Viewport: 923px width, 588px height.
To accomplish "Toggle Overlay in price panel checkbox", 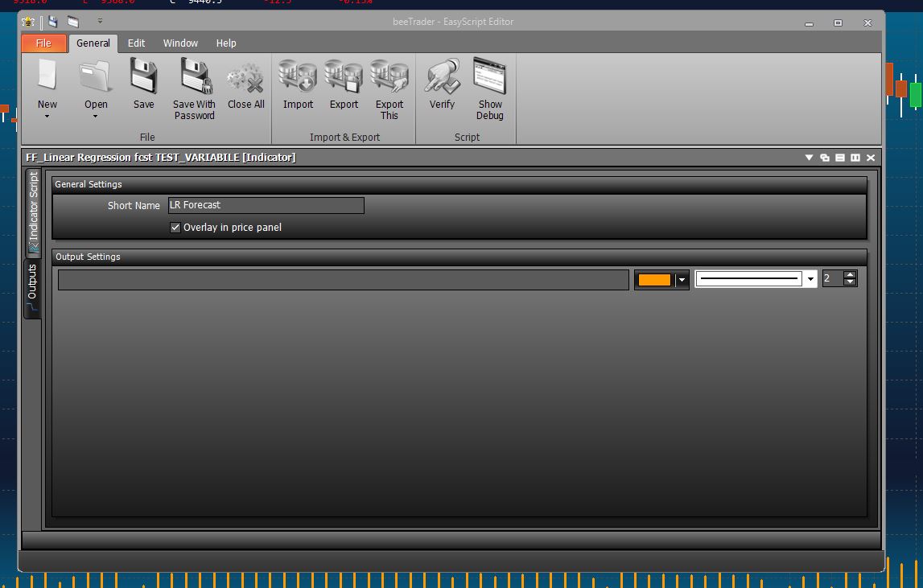I will point(175,227).
